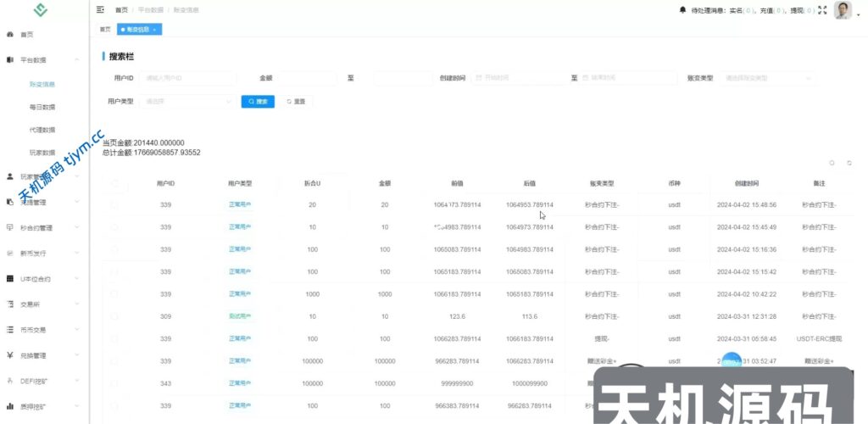Toggle fullscreen mode icon
The image size is (868, 424).
822,10
